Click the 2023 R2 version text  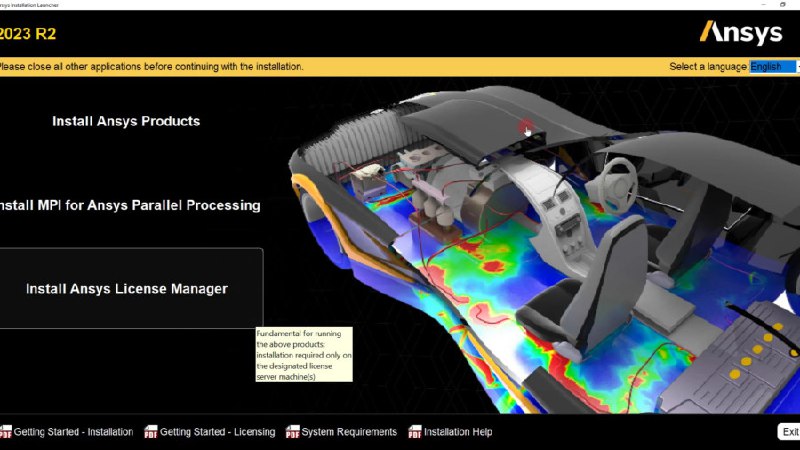tap(28, 34)
